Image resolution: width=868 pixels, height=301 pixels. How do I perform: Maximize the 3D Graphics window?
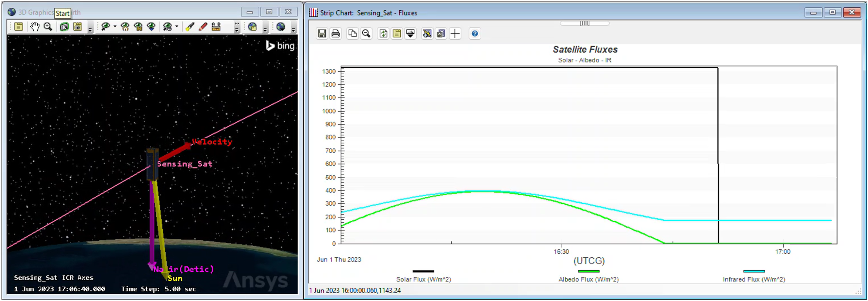click(x=269, y=12)
